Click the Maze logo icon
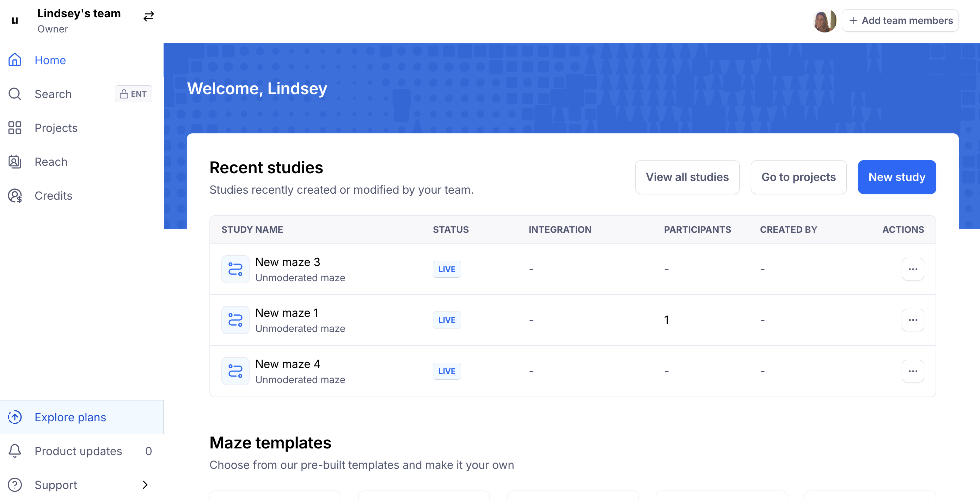The height and width of the screenshot is (501, 980). pos(15,20)
